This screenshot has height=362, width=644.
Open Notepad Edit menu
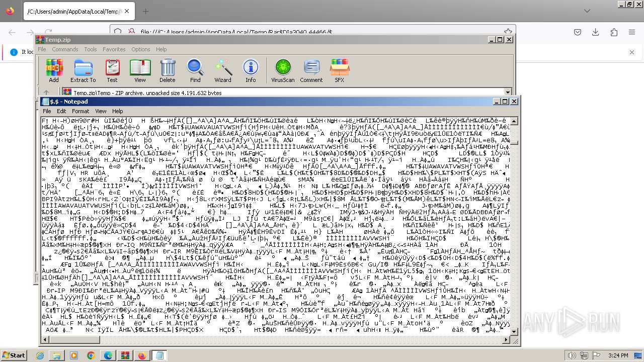tap(61, 111)
